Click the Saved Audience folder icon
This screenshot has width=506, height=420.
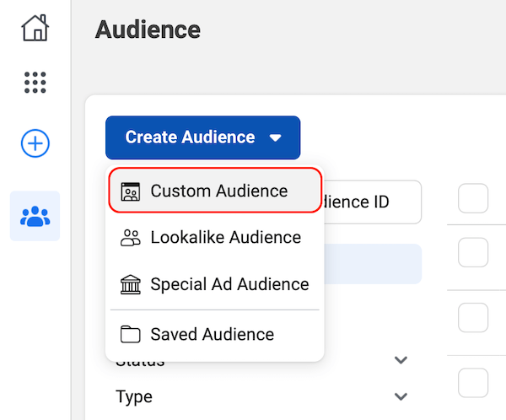[131, 334]
